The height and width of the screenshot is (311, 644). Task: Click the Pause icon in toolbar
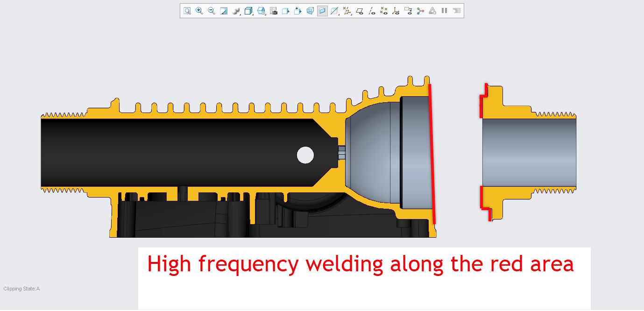click(x=444, y=11)
